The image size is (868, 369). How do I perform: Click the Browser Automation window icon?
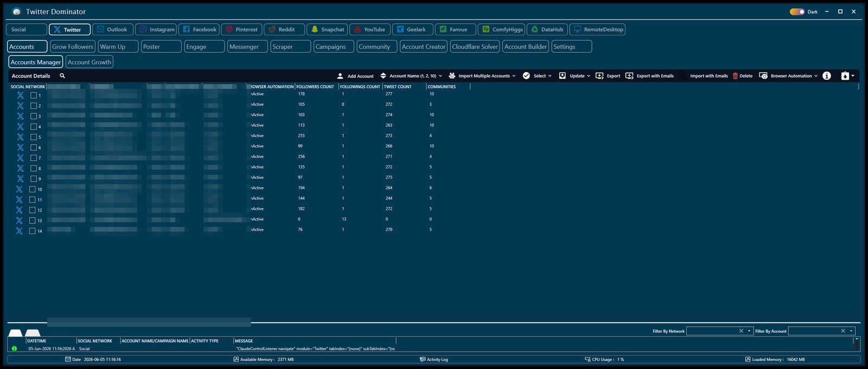[x=763, y=76]
